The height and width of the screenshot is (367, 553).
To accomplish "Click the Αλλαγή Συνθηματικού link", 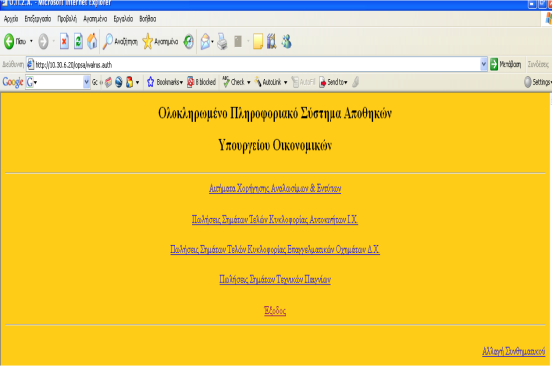I will pos(514,351).
